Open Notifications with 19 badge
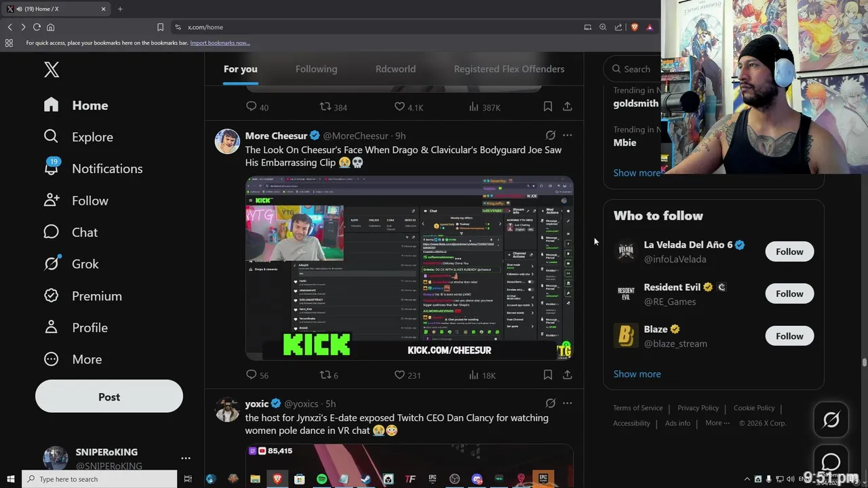This screenshot has width=868, height=488. coord(92,168)
